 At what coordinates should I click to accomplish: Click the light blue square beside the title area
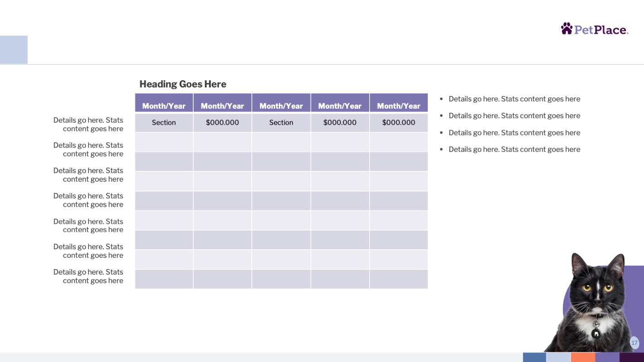point(14,50)
